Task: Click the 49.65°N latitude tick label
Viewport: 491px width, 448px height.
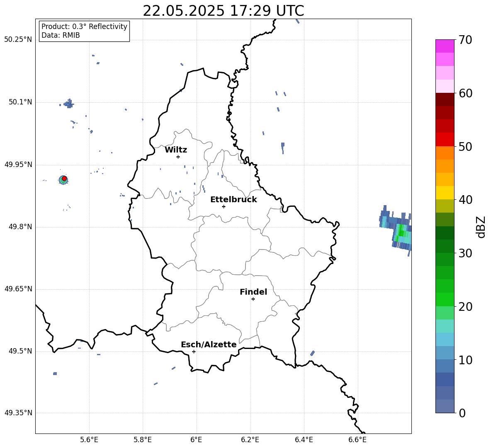Action: [18, 289]
